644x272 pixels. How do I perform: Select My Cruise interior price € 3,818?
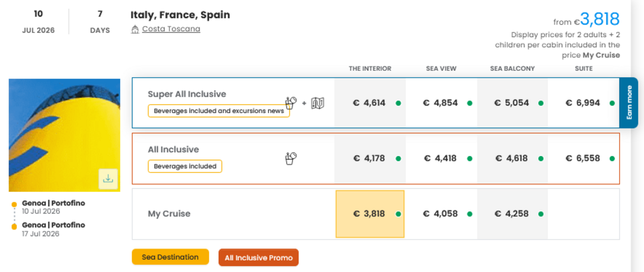click(x=369, y=214)
